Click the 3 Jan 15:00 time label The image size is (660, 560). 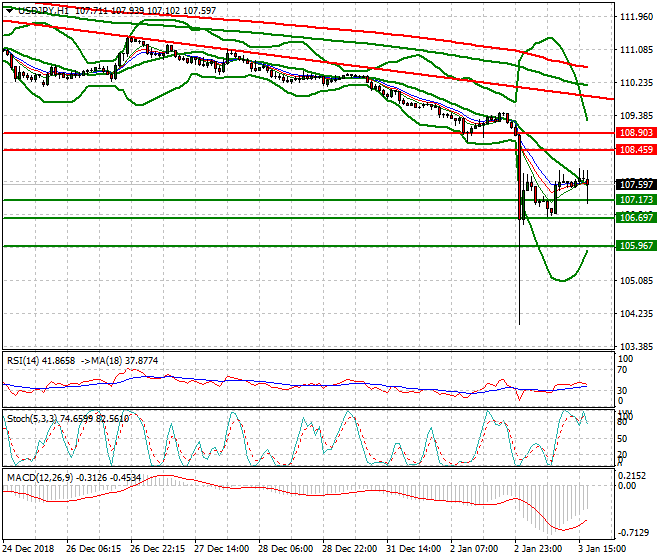pyautogui.click(x=602, y=549)
